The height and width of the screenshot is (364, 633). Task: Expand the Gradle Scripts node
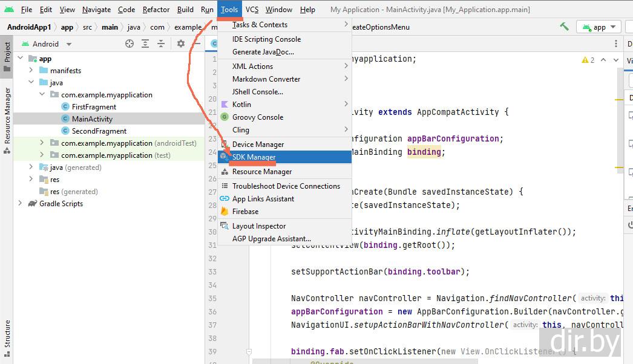(21, 204)
